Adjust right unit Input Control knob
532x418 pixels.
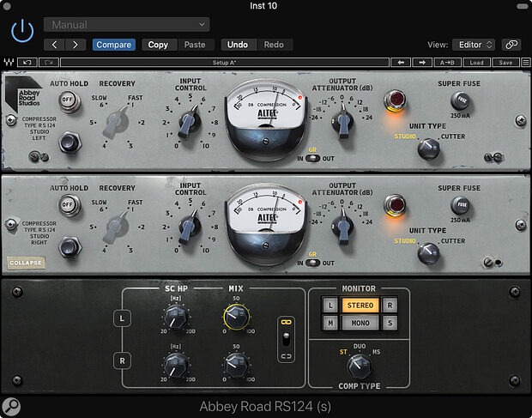(189, 226)
